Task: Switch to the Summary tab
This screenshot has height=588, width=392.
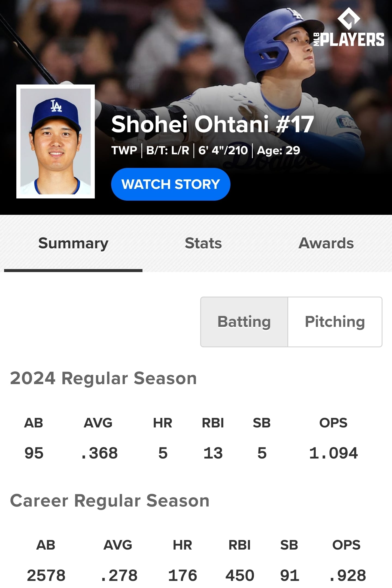Action: pos(73,243)
